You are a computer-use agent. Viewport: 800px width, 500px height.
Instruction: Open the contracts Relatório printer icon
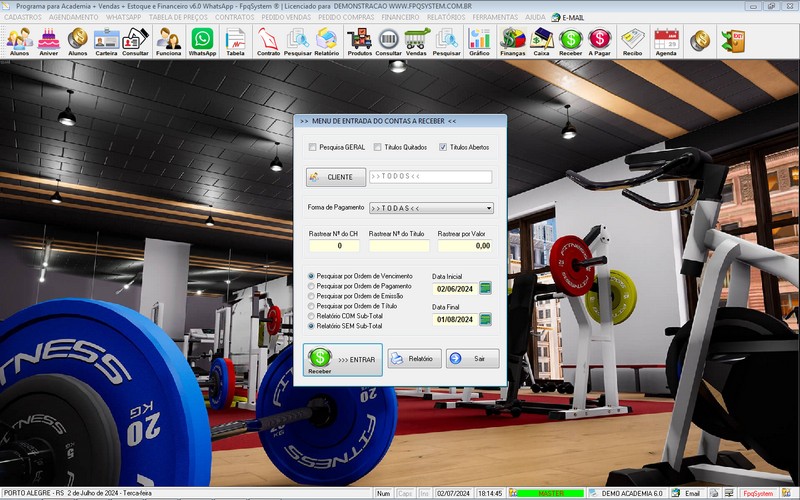(327, 42)
